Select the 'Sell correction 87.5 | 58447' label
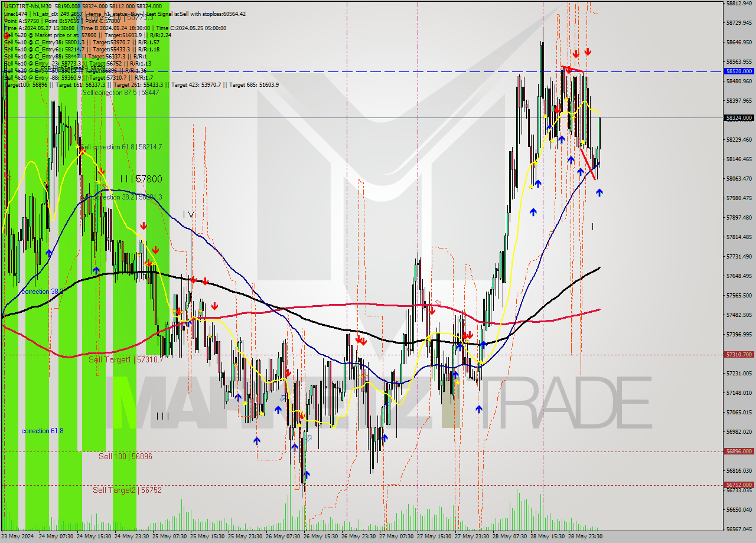756x543 pixels. coord(121,93)
